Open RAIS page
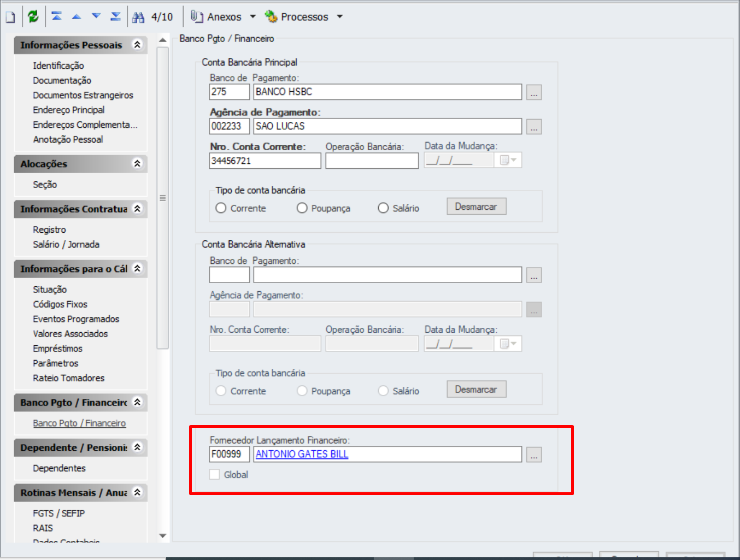 pyautogui.click(x=43, y=528)
